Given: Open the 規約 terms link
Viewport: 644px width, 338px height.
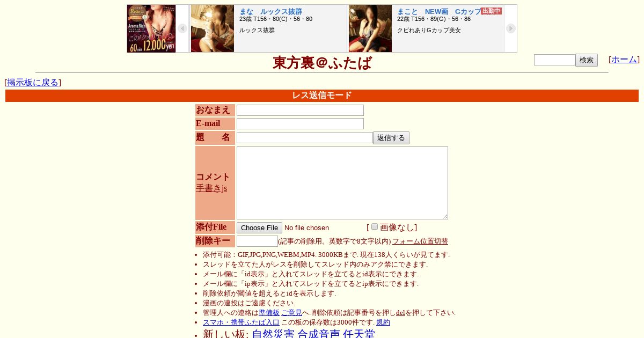Looking at the screenshot, I should pyautogui.click(x=383, y=322).
